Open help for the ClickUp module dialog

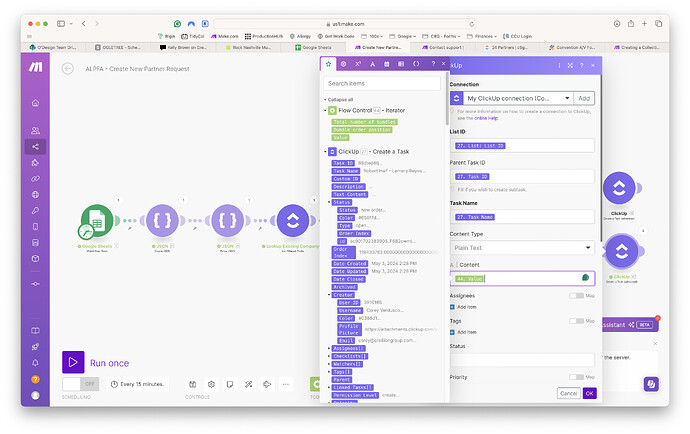581,65
